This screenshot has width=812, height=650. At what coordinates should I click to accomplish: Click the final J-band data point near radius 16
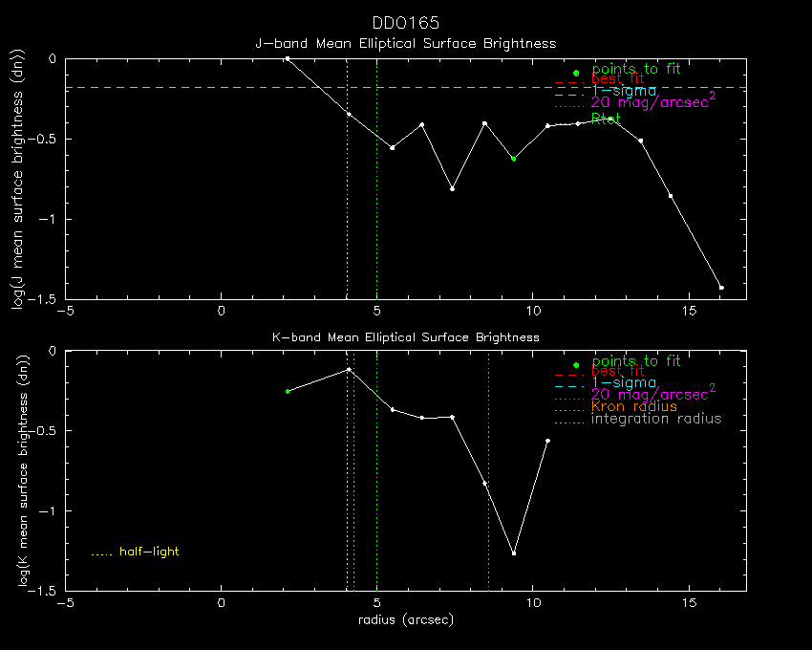(x=721, y=288)
